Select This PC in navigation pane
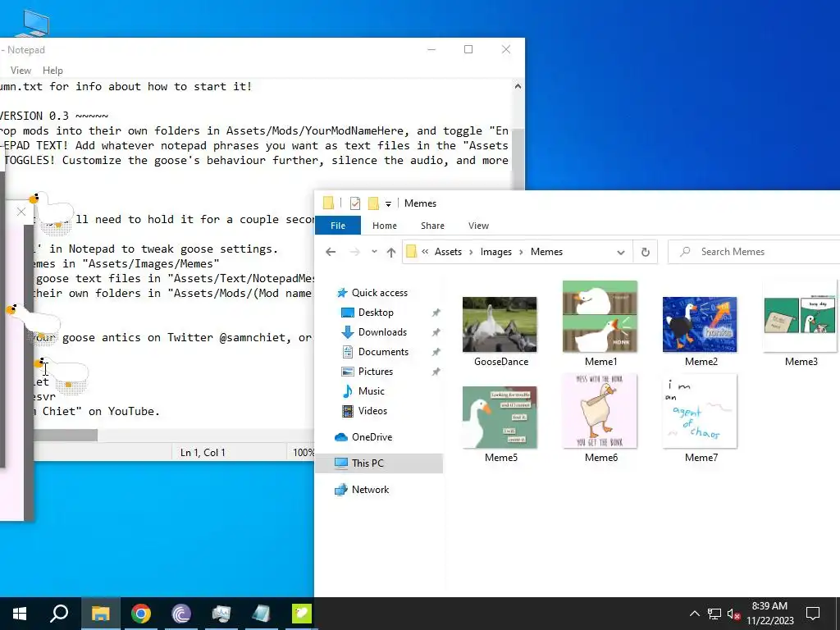 (x=379, y=463)
